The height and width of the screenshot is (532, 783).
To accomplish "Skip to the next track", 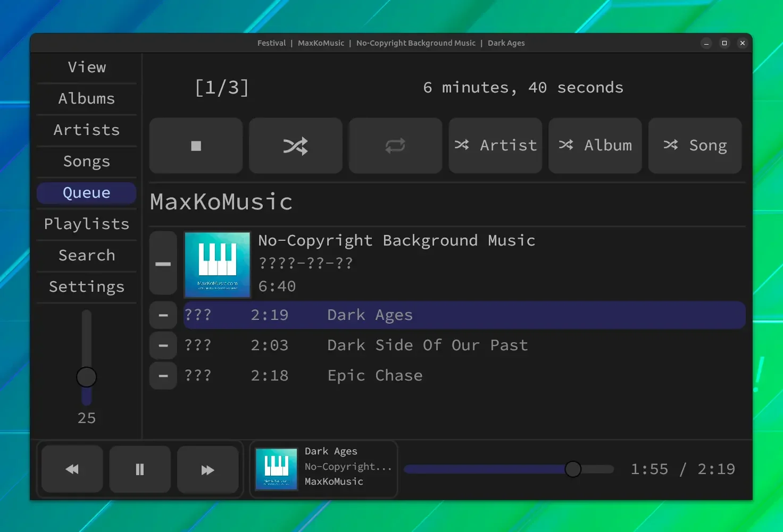I will click(207, 469).
